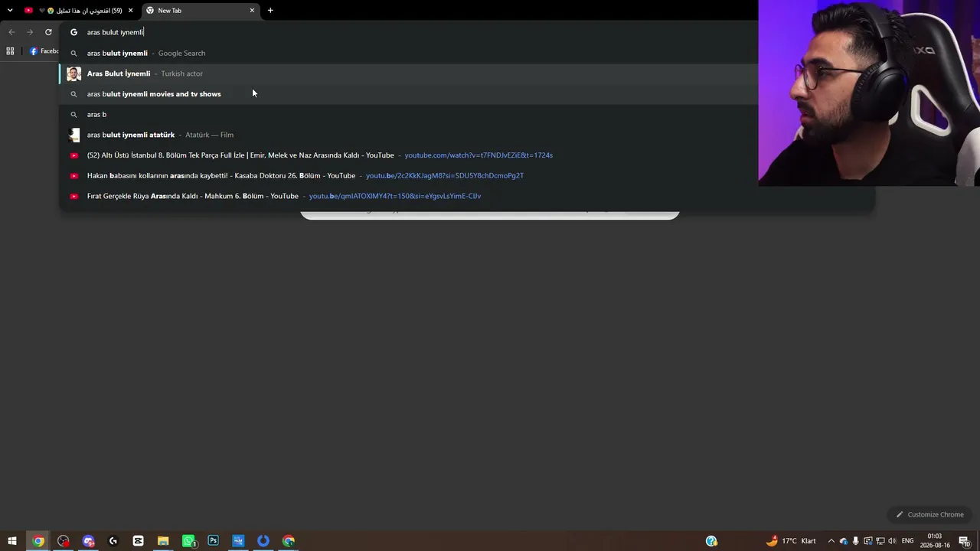
Task: Open Photoshop from the taskbar
Action: pyautogui.click(x=213, y=541)
